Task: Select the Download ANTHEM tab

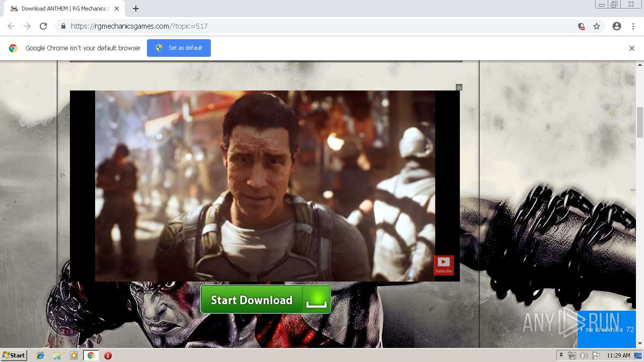Action: click(64, 9)
